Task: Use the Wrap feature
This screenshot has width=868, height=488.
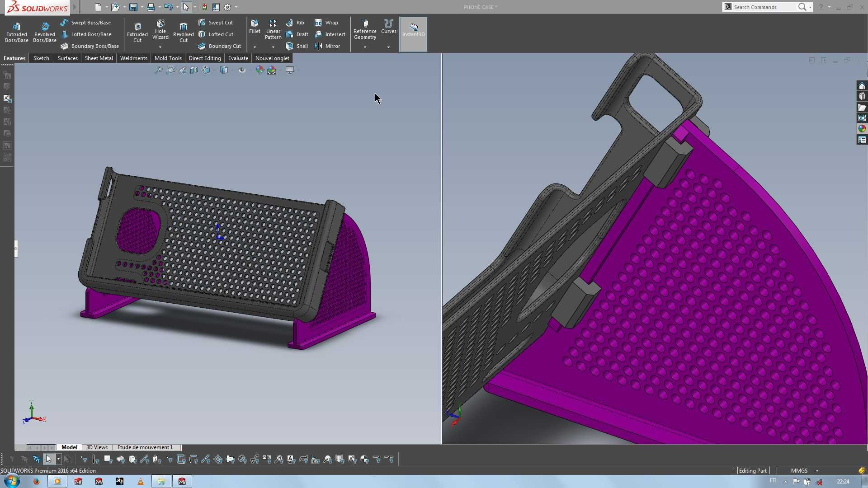Action: click(326, 23)
